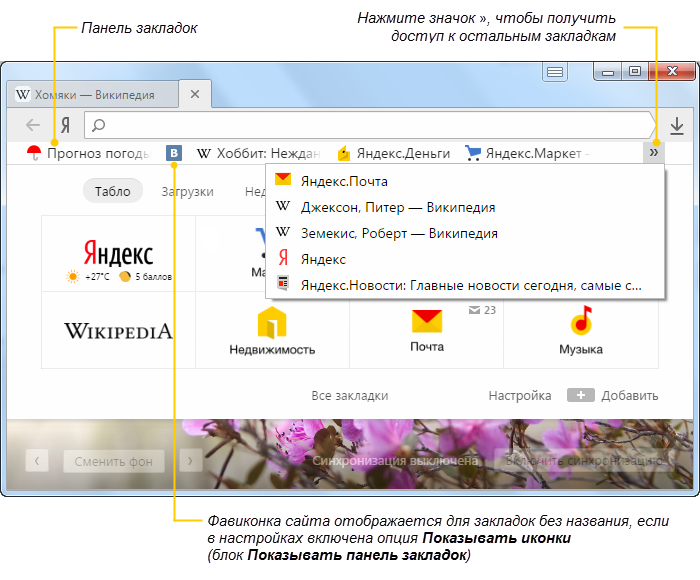The height and width of the screenshot is (580, 700).
Task: Open the Хоббит: Нежданное bookmark
Action: pyautogui.click(x=258, y=153)
